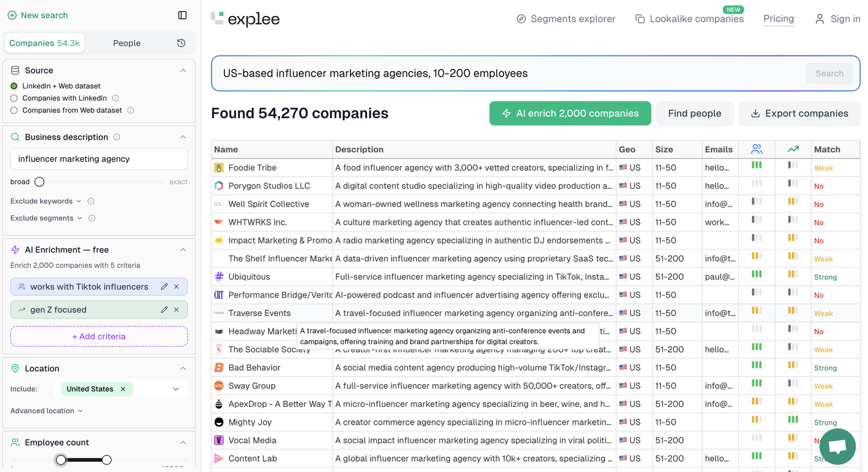Select 'Companies from Web dataset' option
The image size is (868, 472).
pos(14,111)
